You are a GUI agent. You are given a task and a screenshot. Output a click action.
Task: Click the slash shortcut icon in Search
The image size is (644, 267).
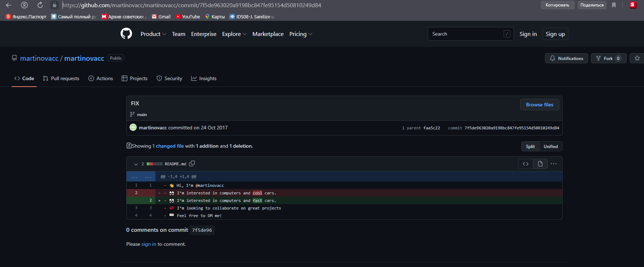tap(507, 34)
